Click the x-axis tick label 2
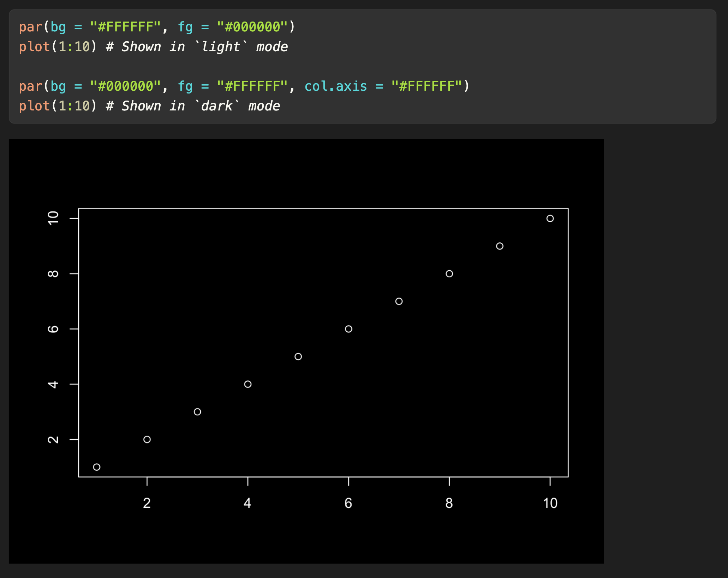 [147, 503]
